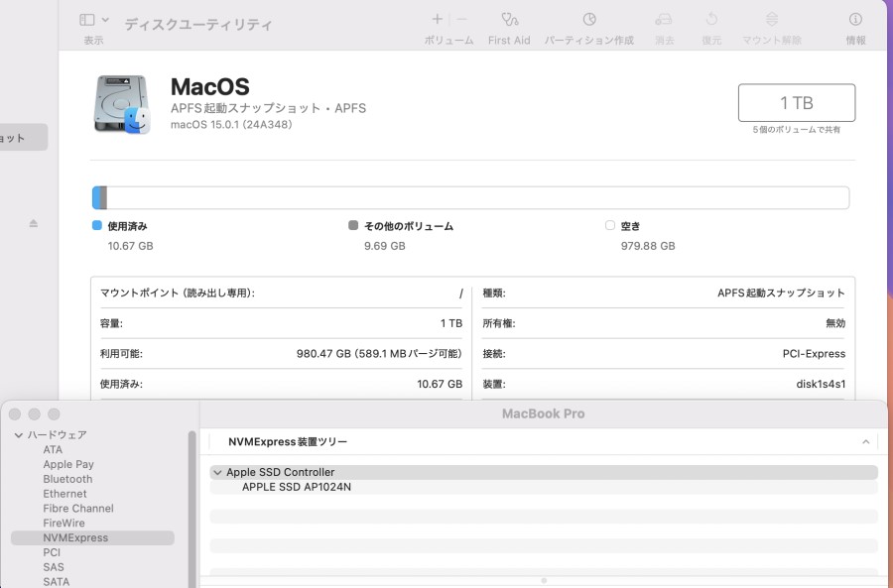Click the disk usage bar
This screenshot has width=893, height=588.
click(x=470, y=197)
